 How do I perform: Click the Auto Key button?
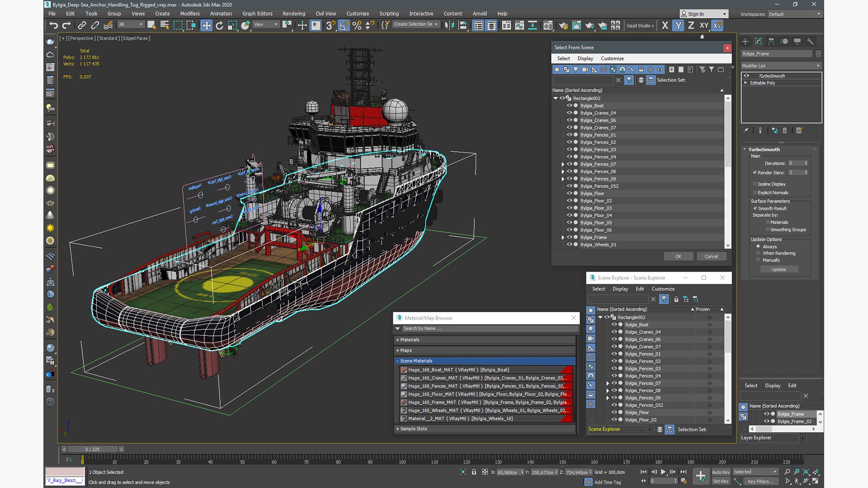tap(721, 472)
